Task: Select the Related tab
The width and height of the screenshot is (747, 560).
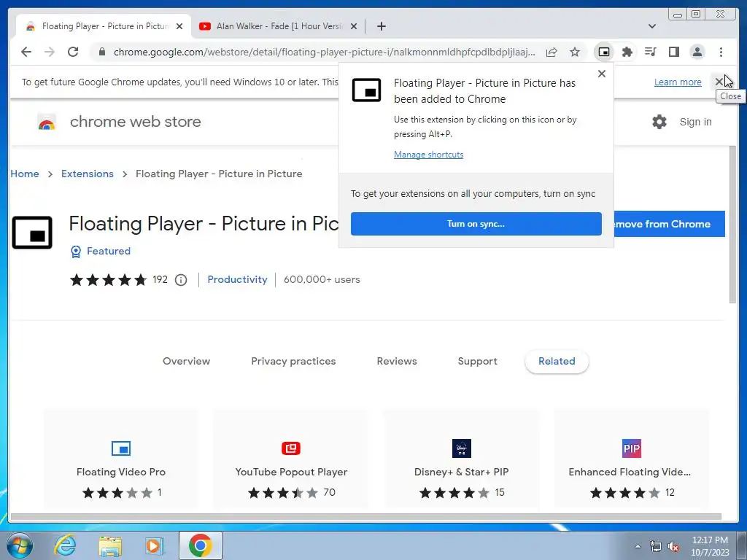Action: pyautogui.click(x=557, y=361)
